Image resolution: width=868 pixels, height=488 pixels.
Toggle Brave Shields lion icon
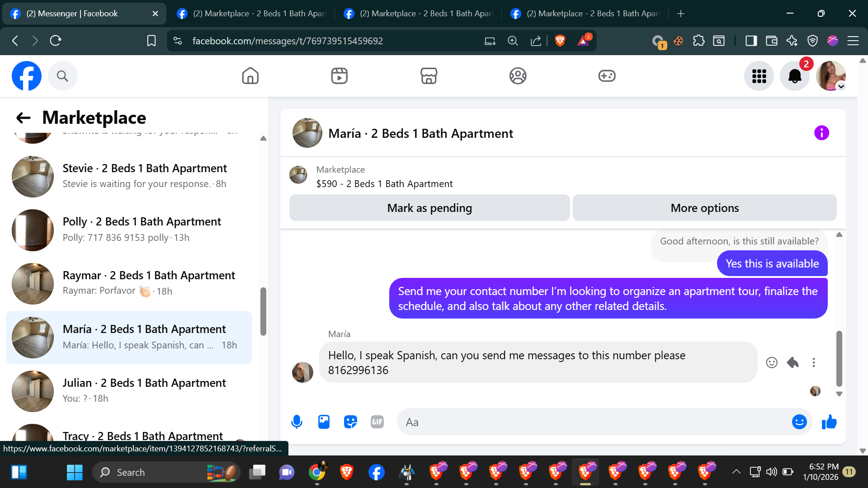pos(560,41)
